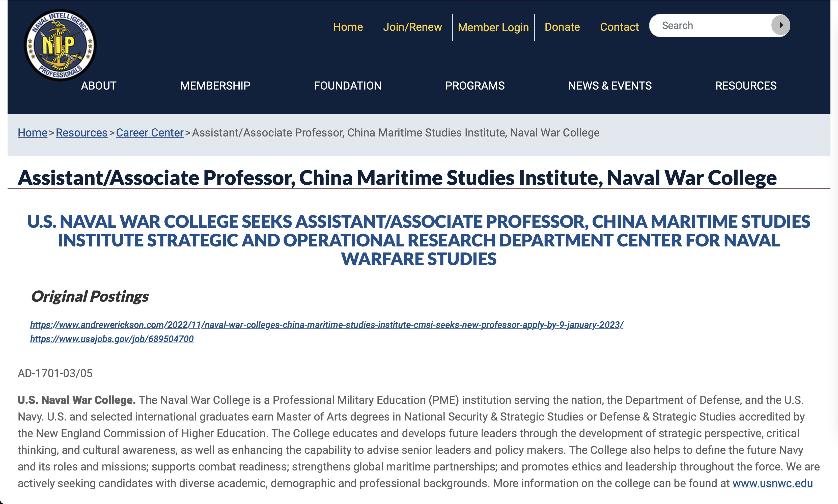838x504 pixels.
Task: Open the usajobs.gov job posting link
Action: pos(112,339)
